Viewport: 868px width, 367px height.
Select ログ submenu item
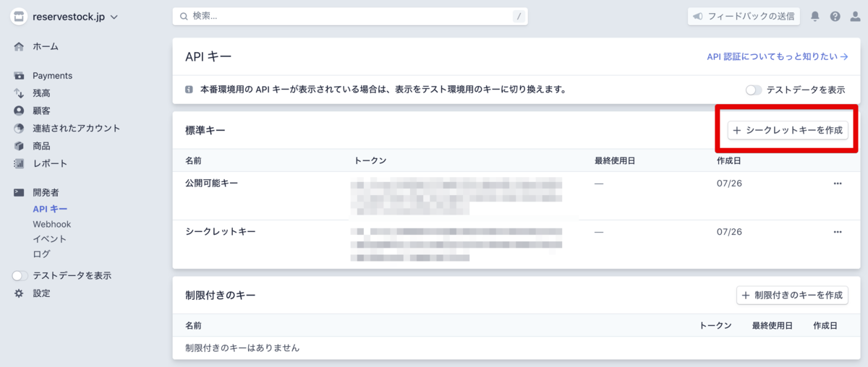tap(41, 254)
